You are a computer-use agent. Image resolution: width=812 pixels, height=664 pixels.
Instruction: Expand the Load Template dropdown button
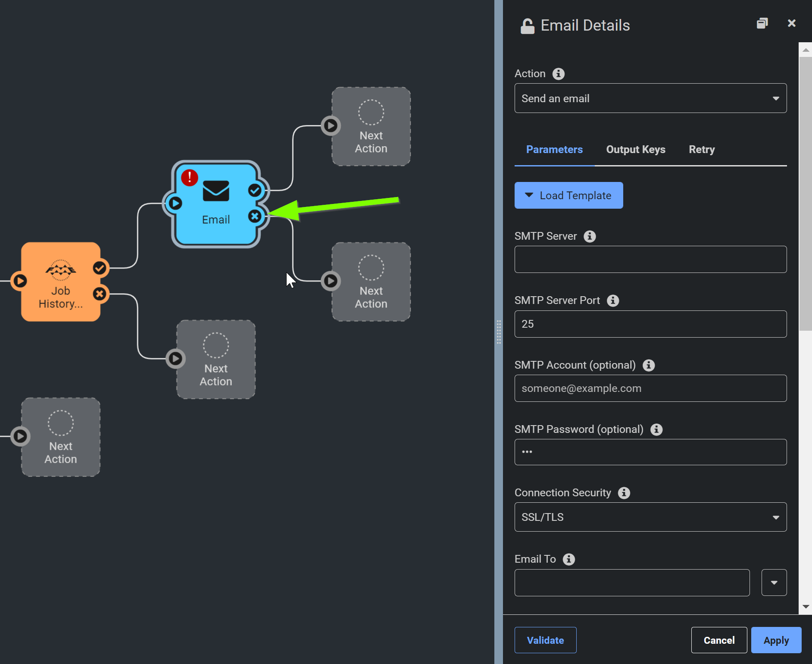click(568, 195)
